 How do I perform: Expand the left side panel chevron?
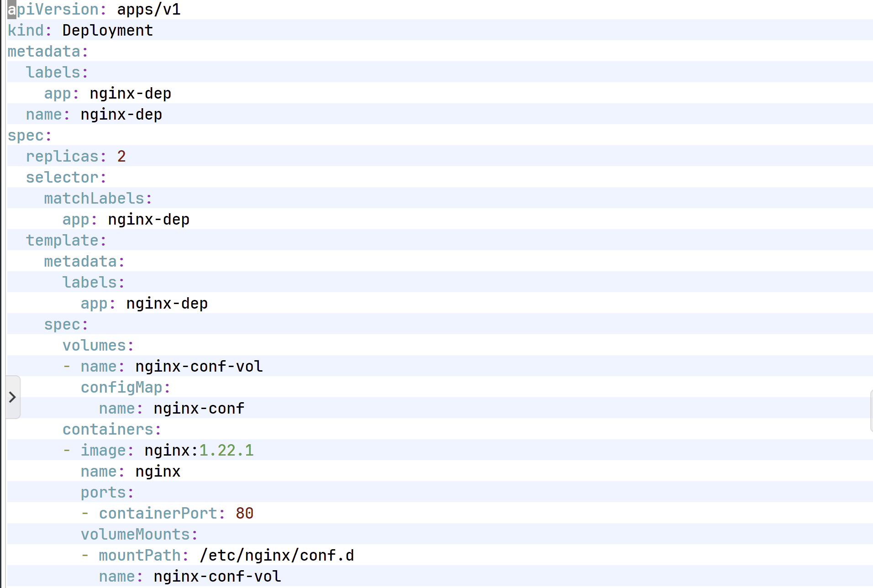click(12, 397)
